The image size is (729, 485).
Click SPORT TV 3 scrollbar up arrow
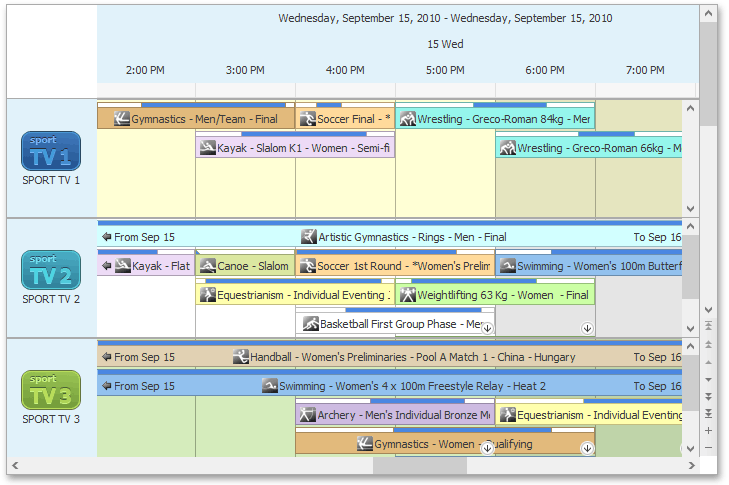tap(690, 346)
